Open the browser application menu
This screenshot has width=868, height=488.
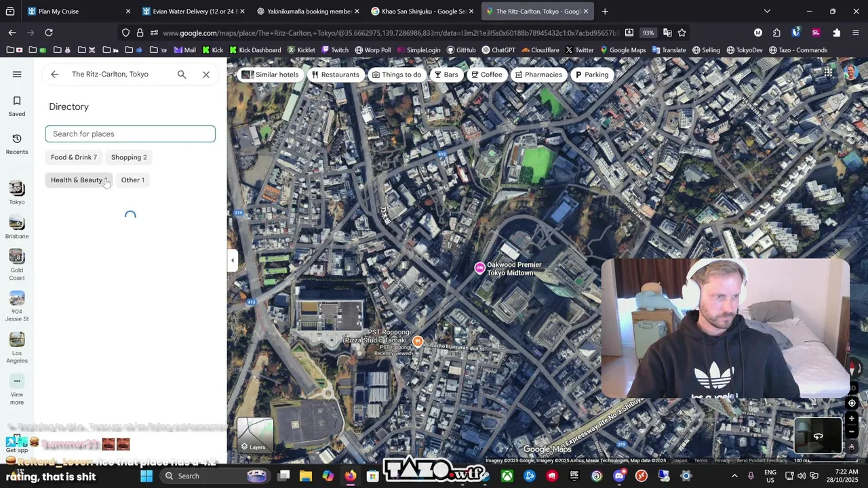[856, 33]
